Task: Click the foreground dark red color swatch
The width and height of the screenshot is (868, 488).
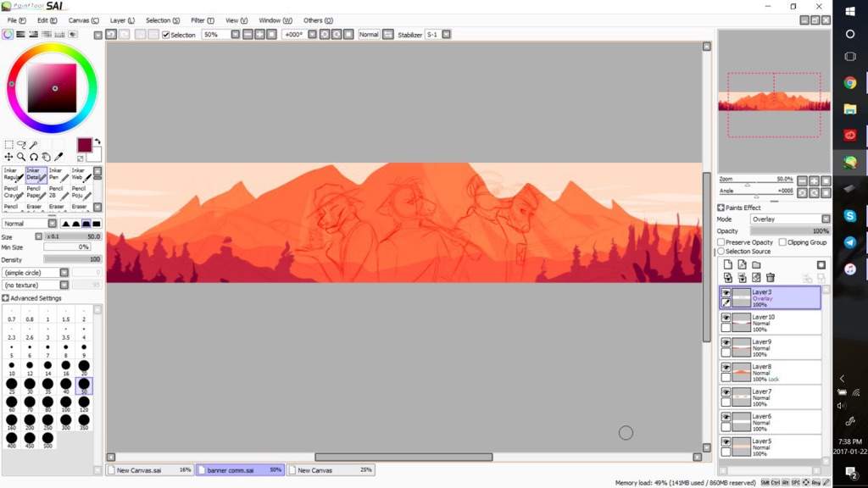Action: (x=85, y=145)
